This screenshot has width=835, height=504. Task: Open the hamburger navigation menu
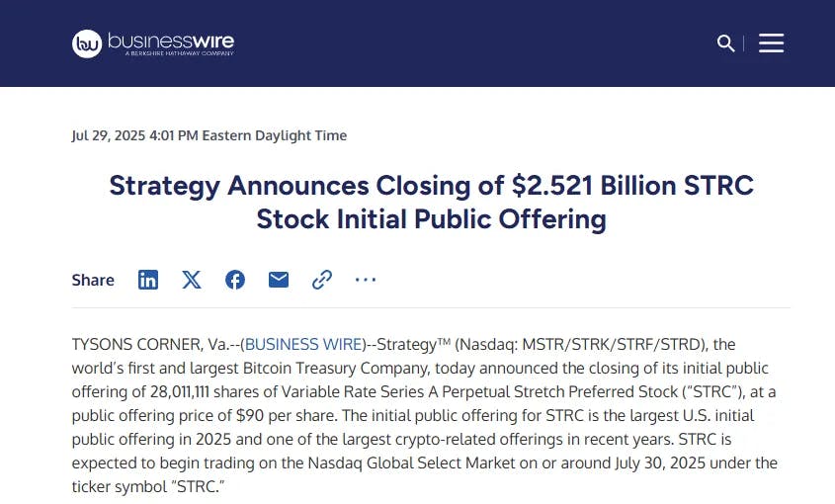pyautogui.click(x=771, y=43)
